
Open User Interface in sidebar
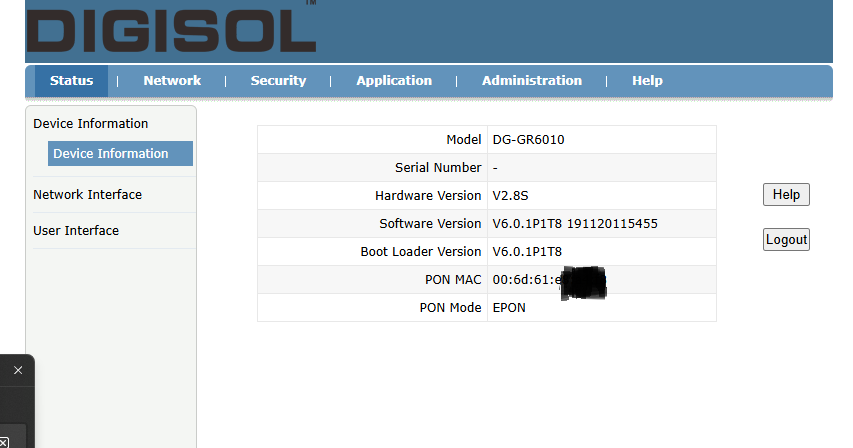[76, 231]
